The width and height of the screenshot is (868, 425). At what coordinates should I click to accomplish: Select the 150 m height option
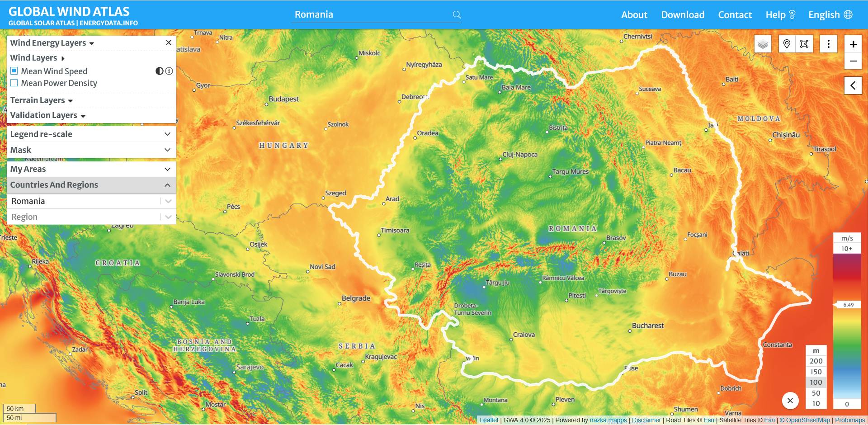816,372
